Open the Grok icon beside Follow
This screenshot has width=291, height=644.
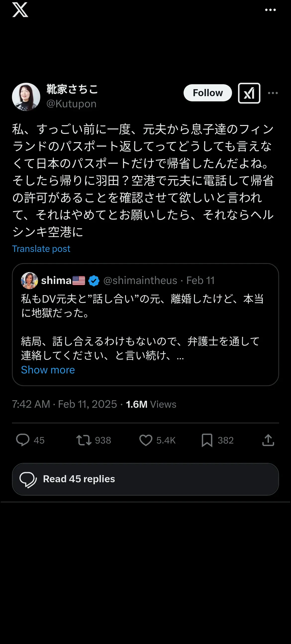point(249,93)
